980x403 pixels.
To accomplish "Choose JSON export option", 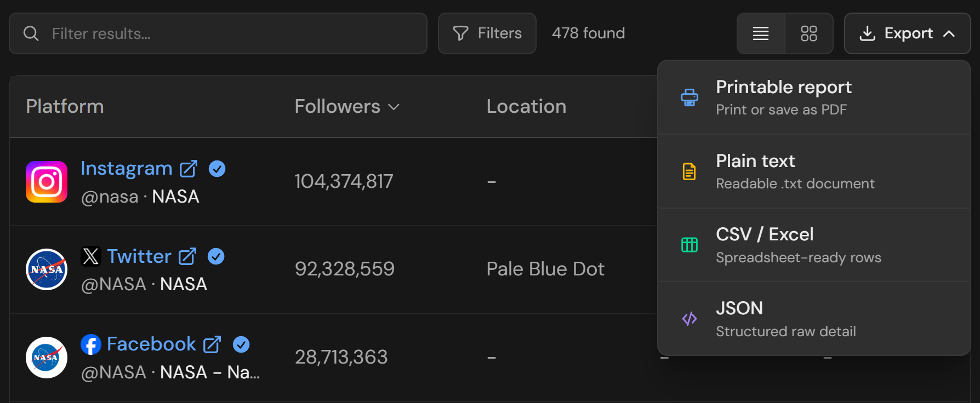I will (814, 319).
